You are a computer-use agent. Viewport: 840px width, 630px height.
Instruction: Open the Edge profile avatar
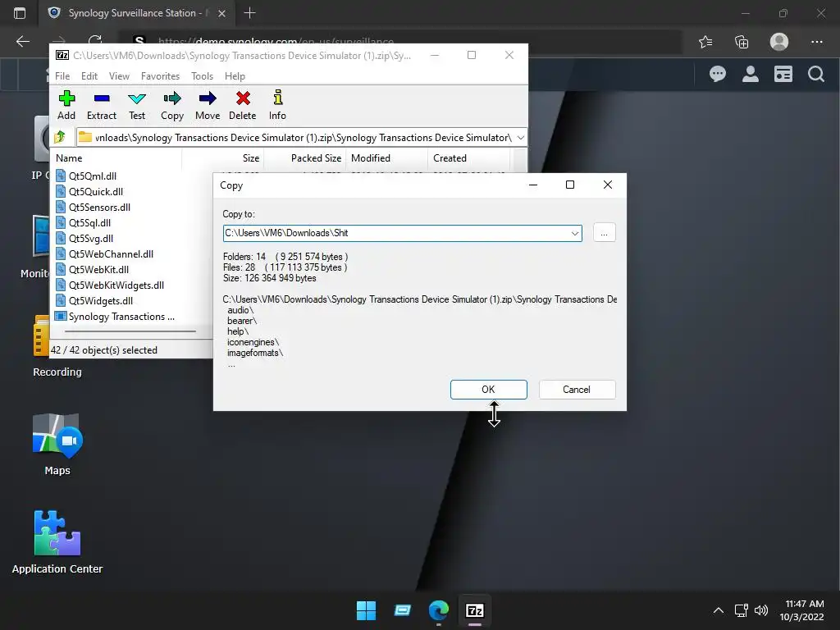point(779,42)
